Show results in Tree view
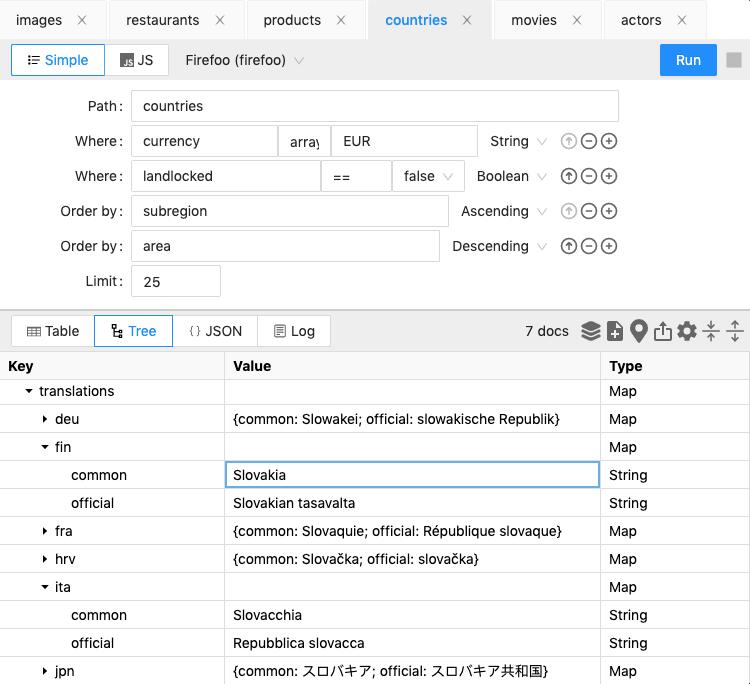 (x=133, y=331)
